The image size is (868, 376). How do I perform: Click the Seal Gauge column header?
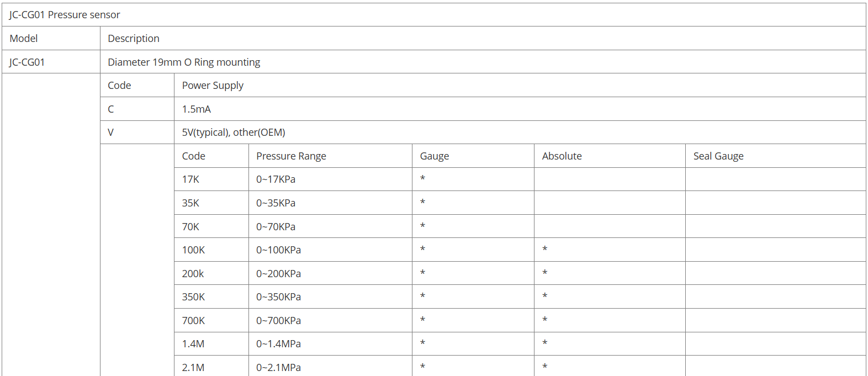pos(718,156)
